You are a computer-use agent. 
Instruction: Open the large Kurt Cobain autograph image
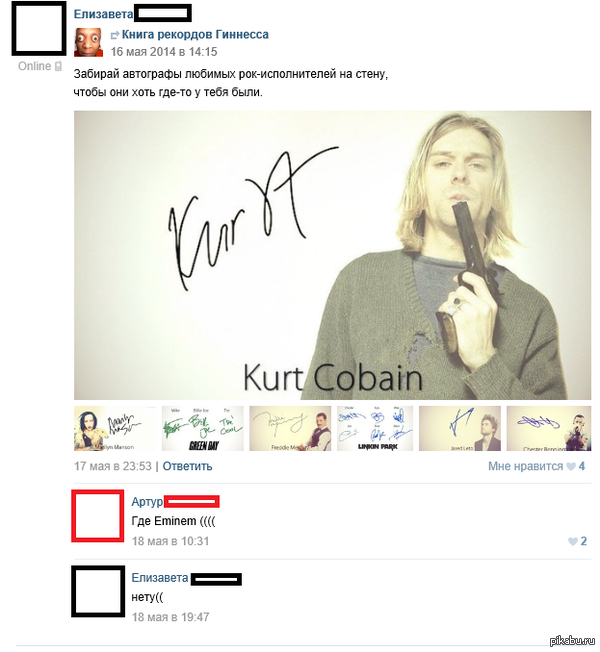point(332,255)
